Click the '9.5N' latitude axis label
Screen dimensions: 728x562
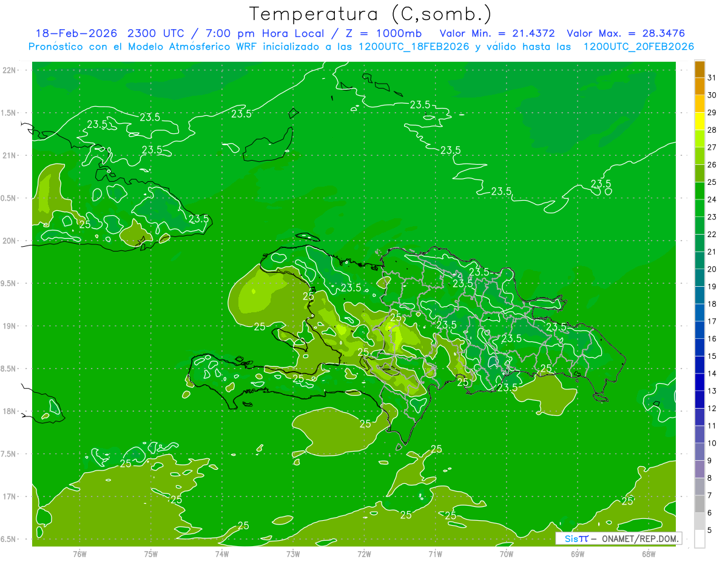(x=9, y=283)
